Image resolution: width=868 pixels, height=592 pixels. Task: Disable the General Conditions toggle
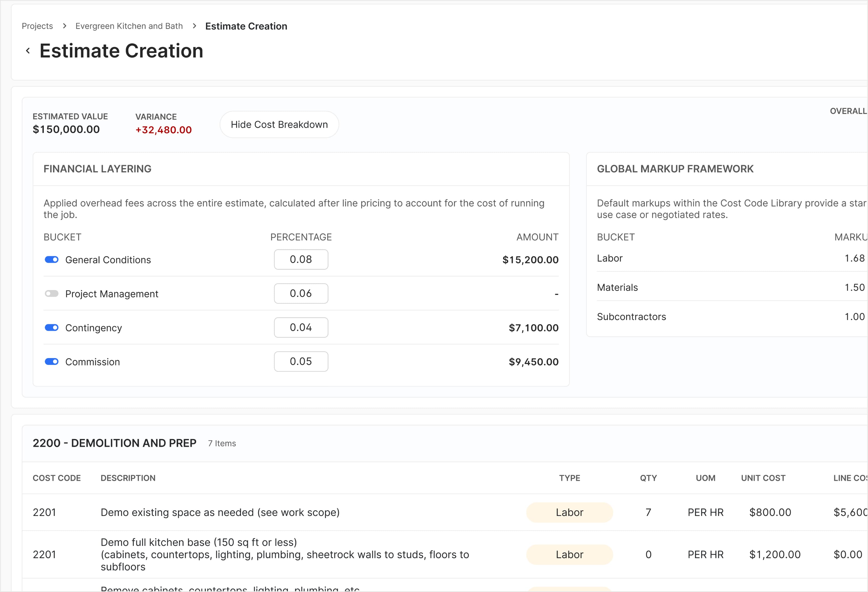[52, 259]
